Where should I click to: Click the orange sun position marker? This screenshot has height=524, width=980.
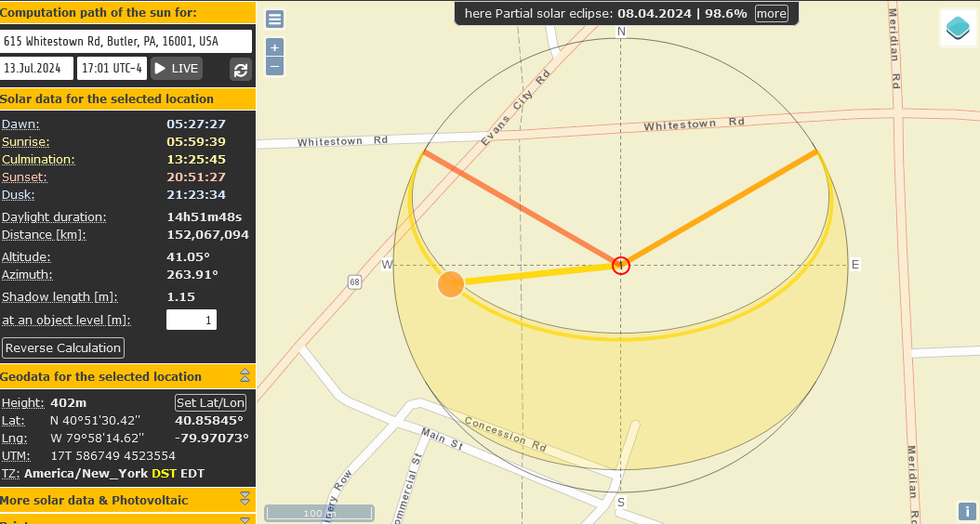451,284
